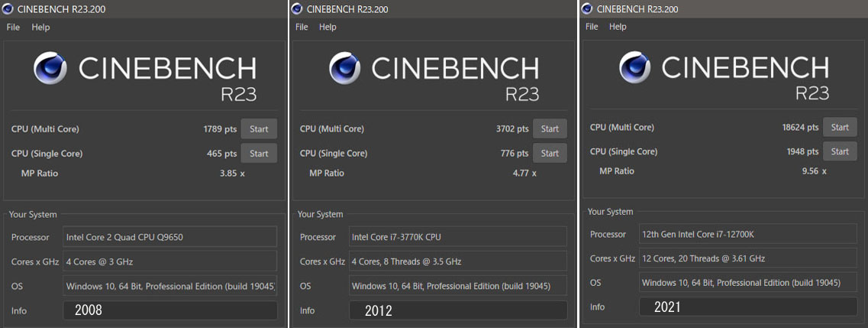
Task: Click Info field showing 2021
Action: coord(748,307)
